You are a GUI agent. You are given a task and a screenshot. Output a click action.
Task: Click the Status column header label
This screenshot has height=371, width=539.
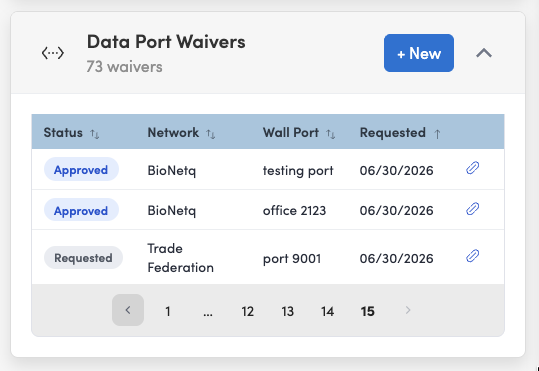click(x=63, y=133)
